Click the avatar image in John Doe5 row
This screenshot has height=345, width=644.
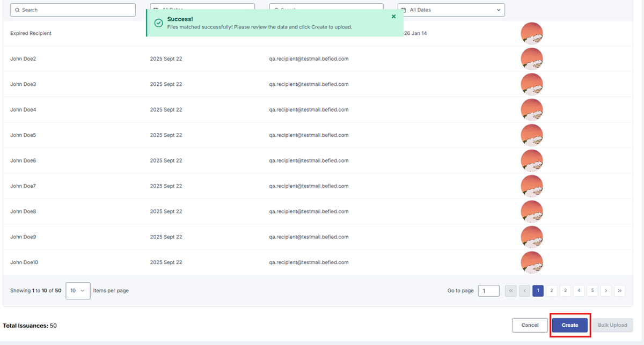point(532,135)
